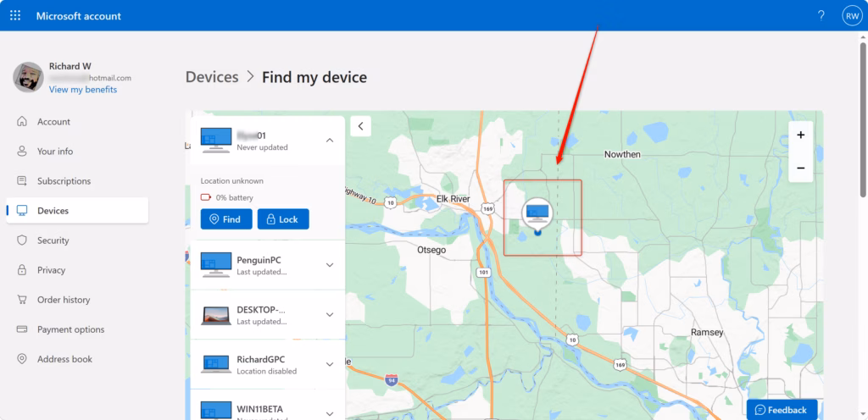Click the Find button
The image size is (868, 420).
click(226, 219)
